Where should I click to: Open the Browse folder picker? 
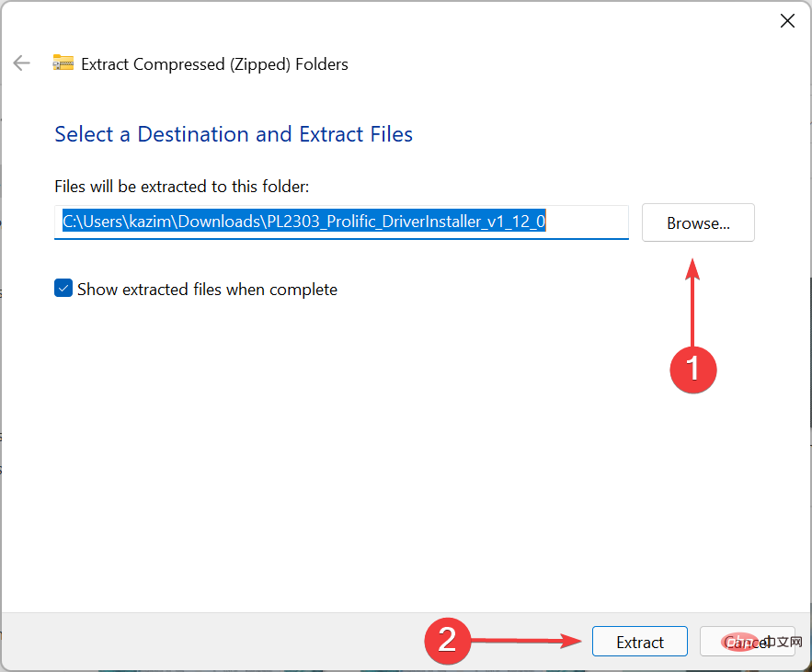click(697, 222)
